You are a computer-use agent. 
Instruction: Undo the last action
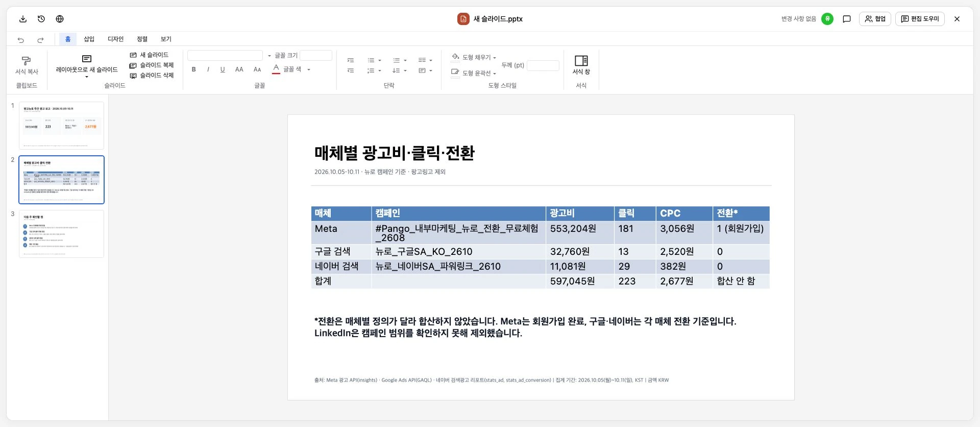21,39
